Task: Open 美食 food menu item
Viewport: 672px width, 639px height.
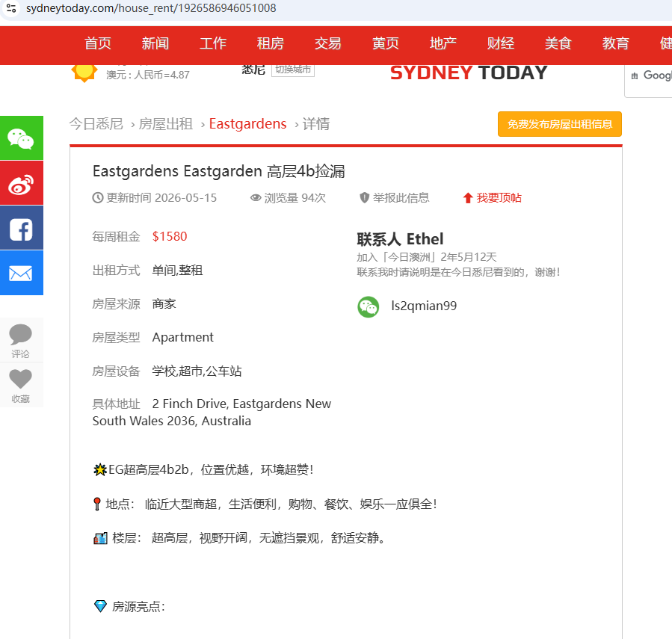Action: pos(558,43)
